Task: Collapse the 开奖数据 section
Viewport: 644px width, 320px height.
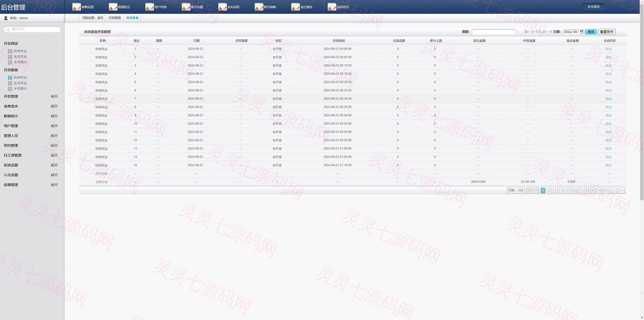Action: [x=56, y=70]
